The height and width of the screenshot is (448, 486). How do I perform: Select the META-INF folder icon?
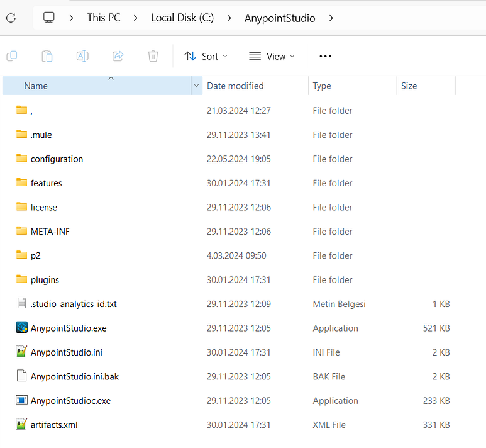[21, 231]
